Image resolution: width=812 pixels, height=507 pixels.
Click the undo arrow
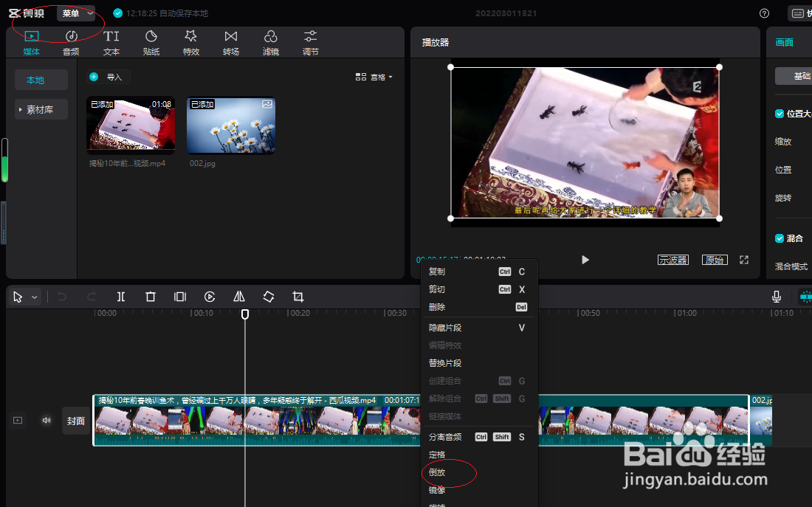(62, 297)
